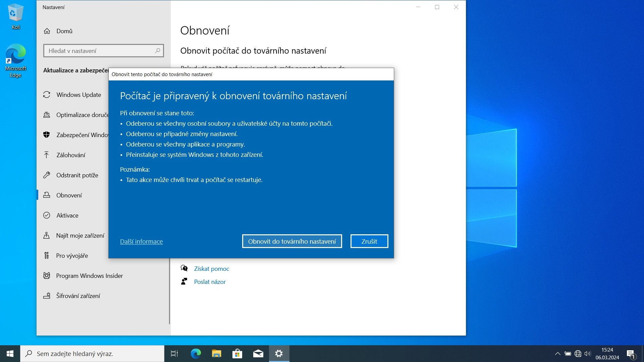Select Najít moje zařízení in the sidebar
This screenshot has width=644, height=362.
pos(80,236)
